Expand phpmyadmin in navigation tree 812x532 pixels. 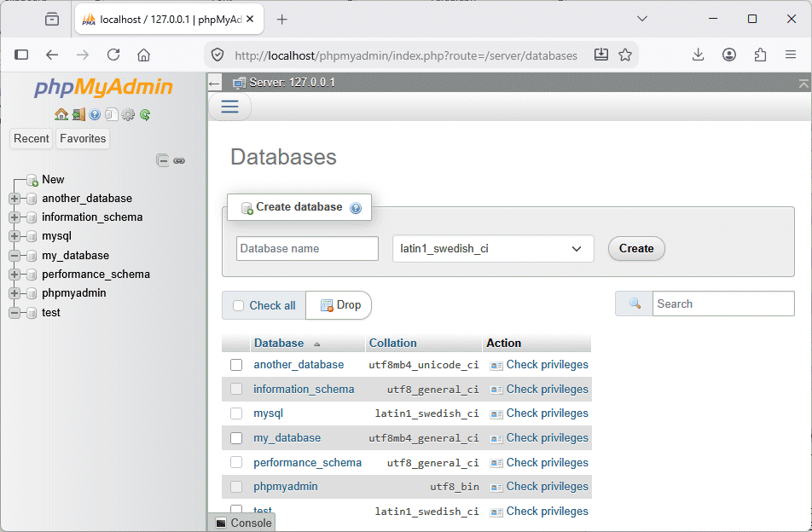[x=14, y=293]
